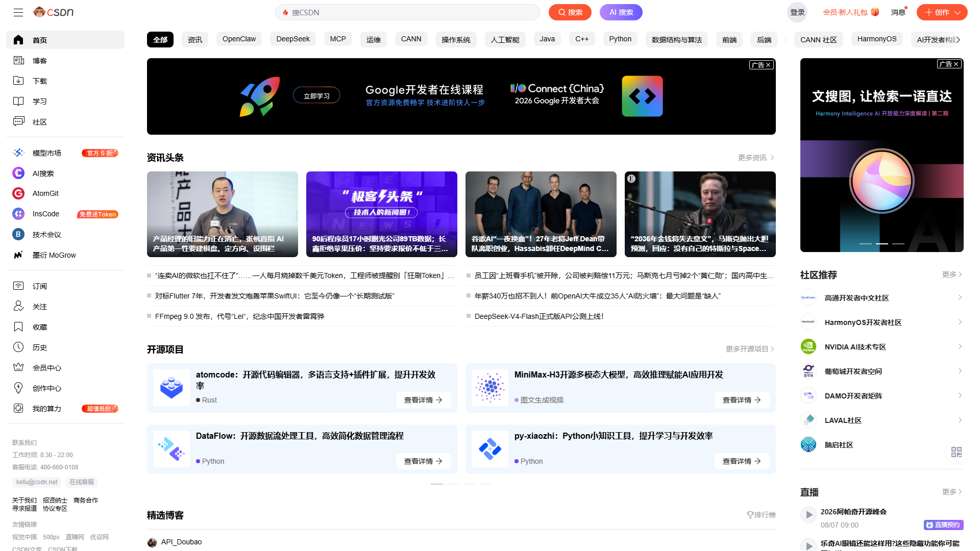Viewport: 980px width, 551px height.
Task: Open DeepSeek-V4-Flash API news headline
Action: pyautogui.click(x=539, y=316)
